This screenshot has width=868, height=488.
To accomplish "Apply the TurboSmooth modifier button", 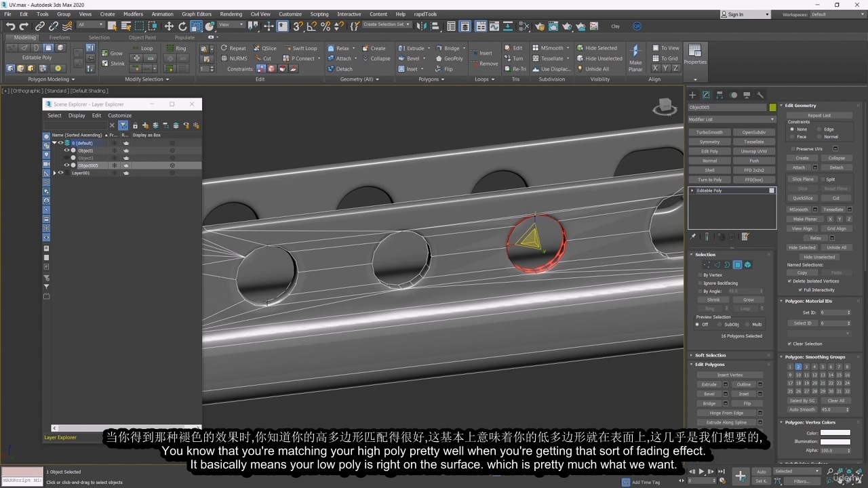I will [x=709, y=133].
